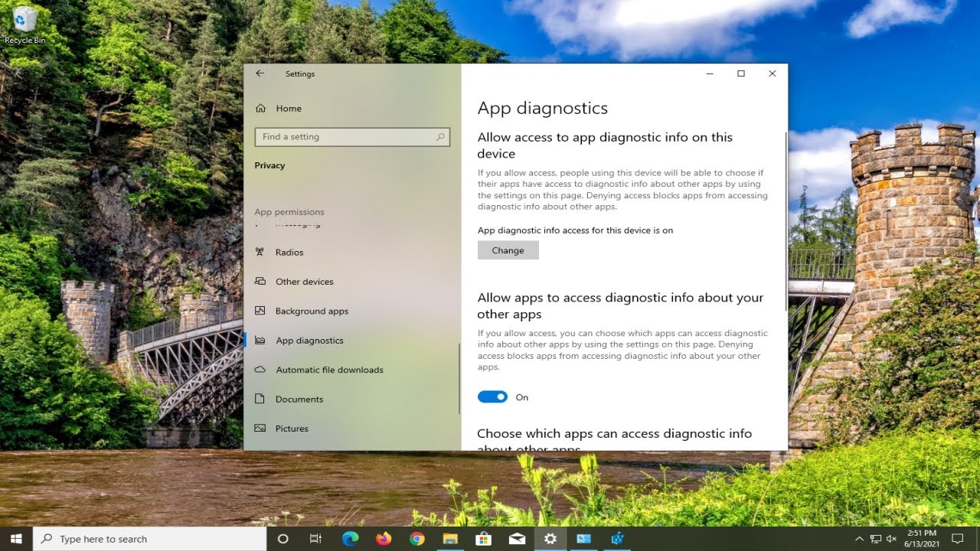Select the Other devices icon
The height and width of the screenshot is (551, 980).
260,282
